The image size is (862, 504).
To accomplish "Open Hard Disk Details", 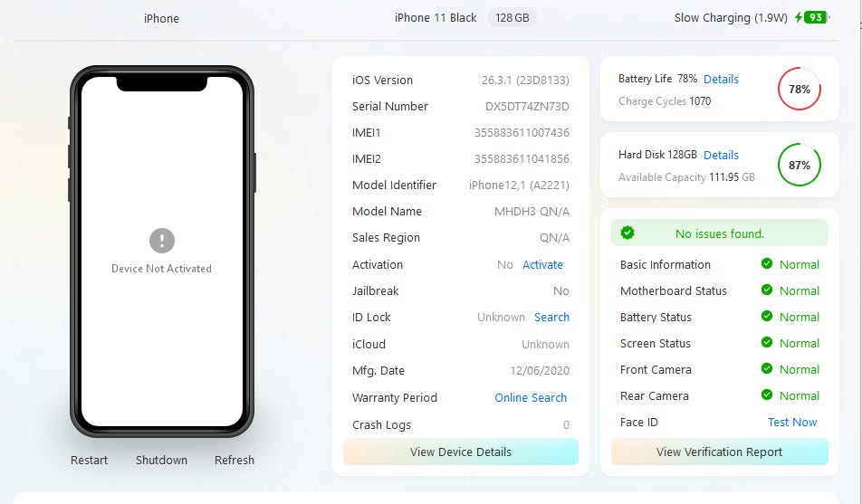I will click(722, 155).
